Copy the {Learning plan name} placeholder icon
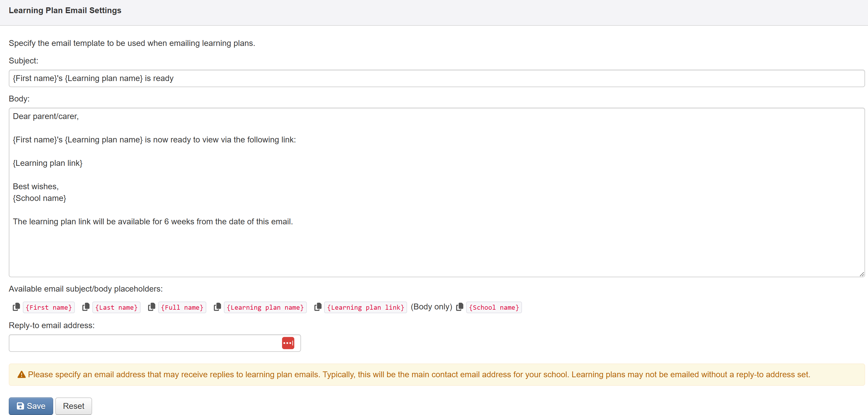This screenshot has width=868, height=415. [x=217, y=307]
